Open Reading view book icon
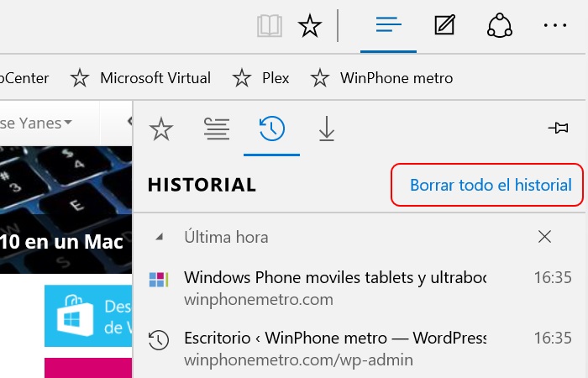Viewport: 588px width, 378px height. [270, 26]
